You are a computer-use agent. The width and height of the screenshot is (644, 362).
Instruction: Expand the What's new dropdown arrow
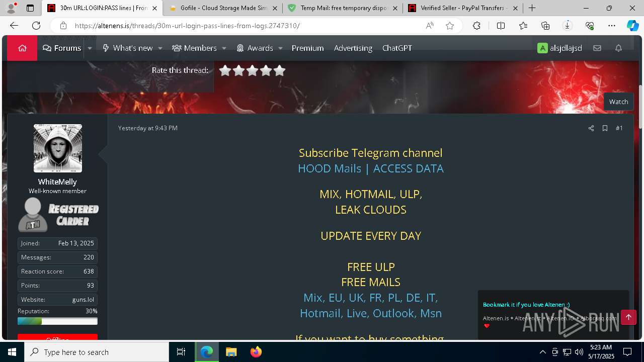pos(160,48)
